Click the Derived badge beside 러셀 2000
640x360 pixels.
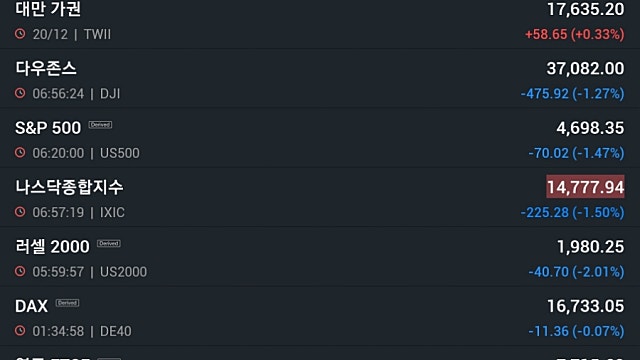(x=109, y=243)
